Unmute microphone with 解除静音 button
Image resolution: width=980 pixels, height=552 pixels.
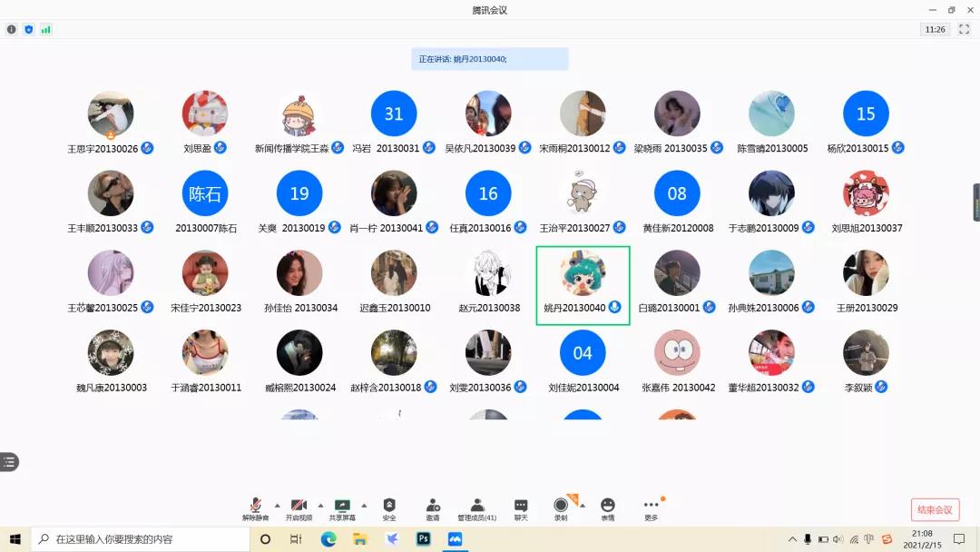255,508
